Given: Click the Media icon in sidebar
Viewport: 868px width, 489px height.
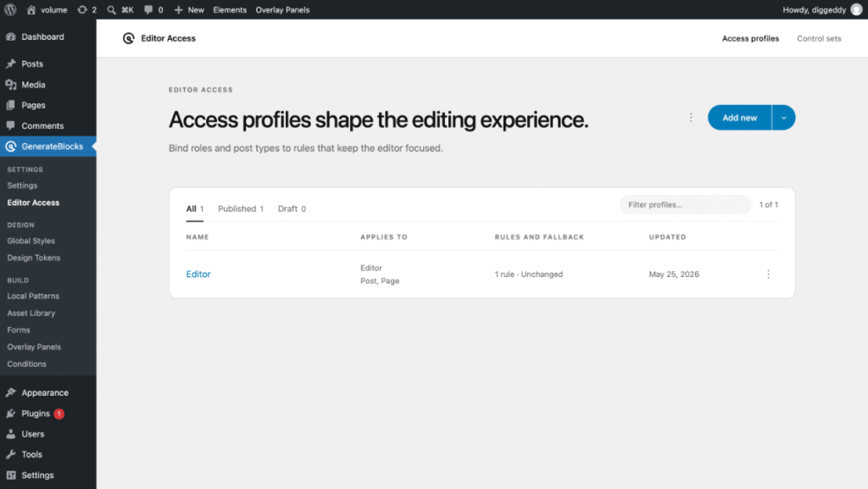Looking at the screenshot, I should tap(11, 85).
